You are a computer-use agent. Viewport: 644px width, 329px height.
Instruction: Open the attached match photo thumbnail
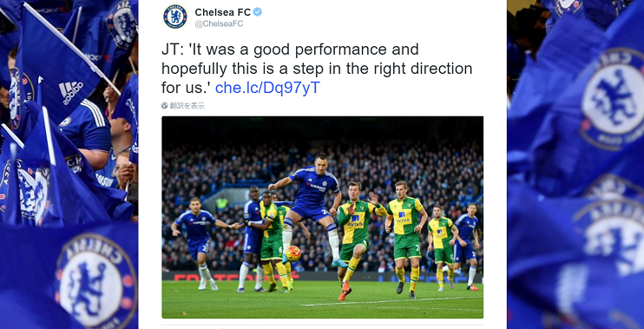click(x=322, y=217)
